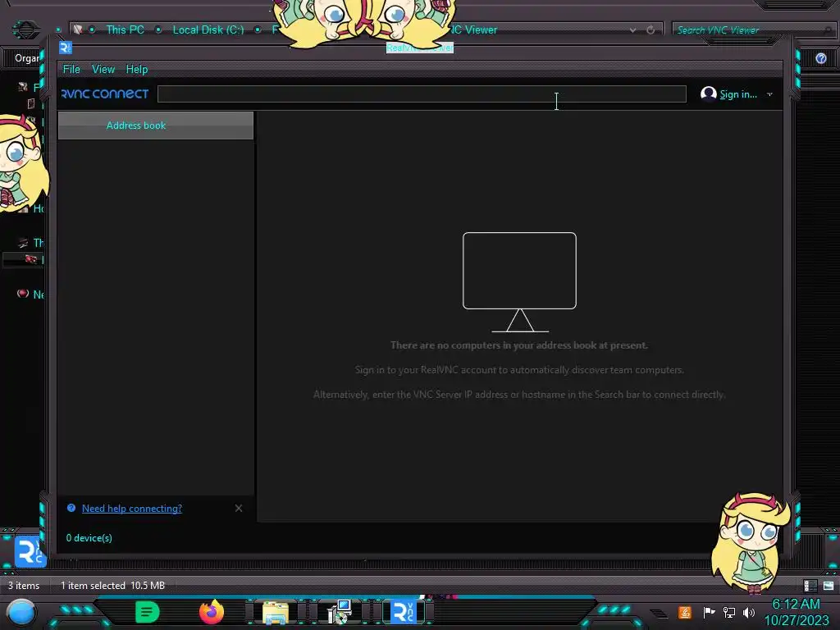Click the Explorer address bar history dropdown
Image resolution: width=840 pixels, height=630 pixels.
tap(632, 30)
